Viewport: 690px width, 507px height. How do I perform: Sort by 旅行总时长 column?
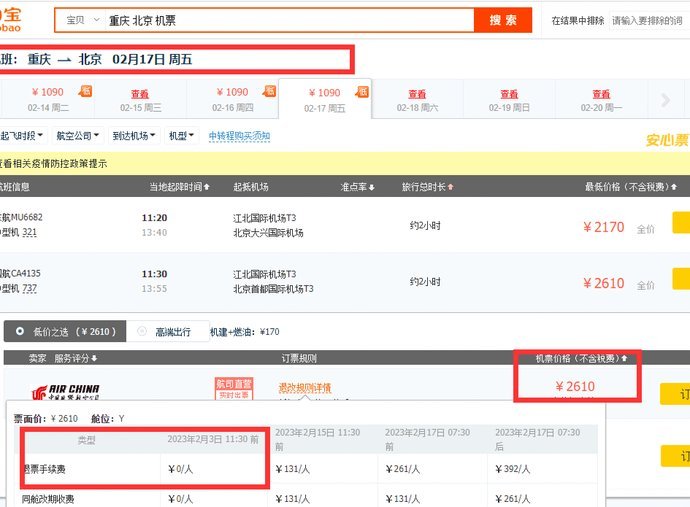tap(427, 187)
